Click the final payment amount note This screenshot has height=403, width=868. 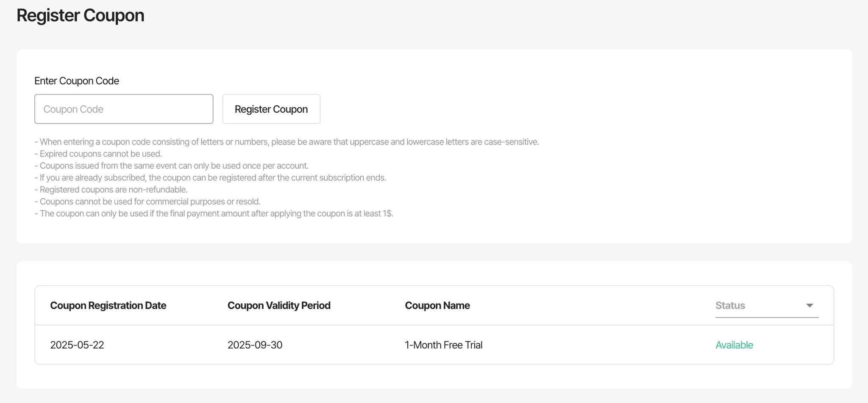point(214,214)
